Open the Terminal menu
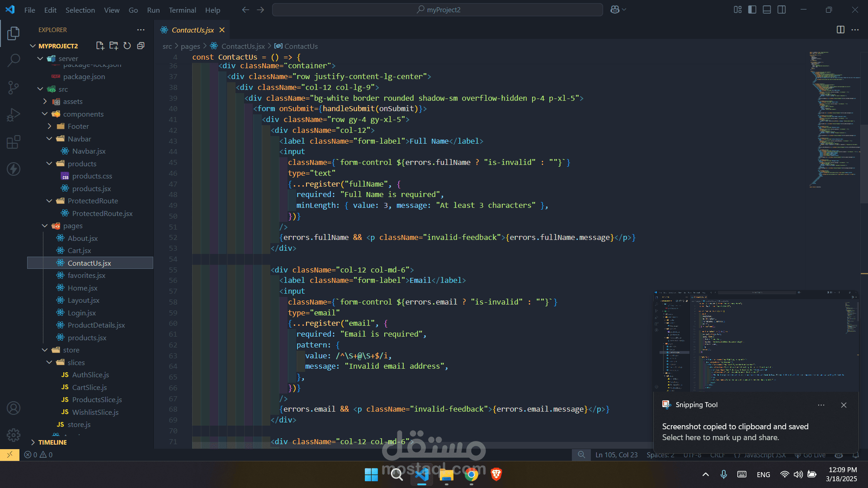868x488 pixels. (182, 10)
